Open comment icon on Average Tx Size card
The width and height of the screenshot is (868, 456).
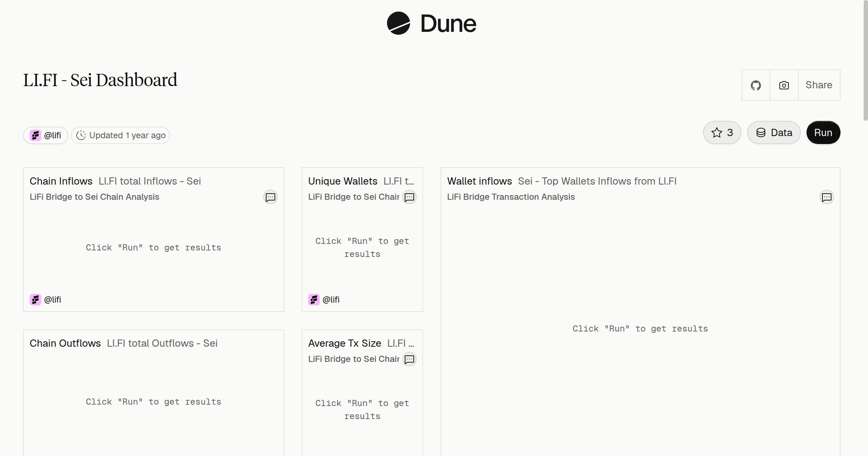tap(409, 359)
